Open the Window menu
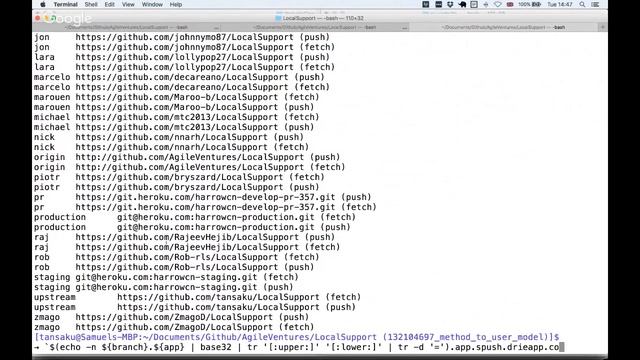The width and height of the screenshot is (640, 360). [152, 4]
